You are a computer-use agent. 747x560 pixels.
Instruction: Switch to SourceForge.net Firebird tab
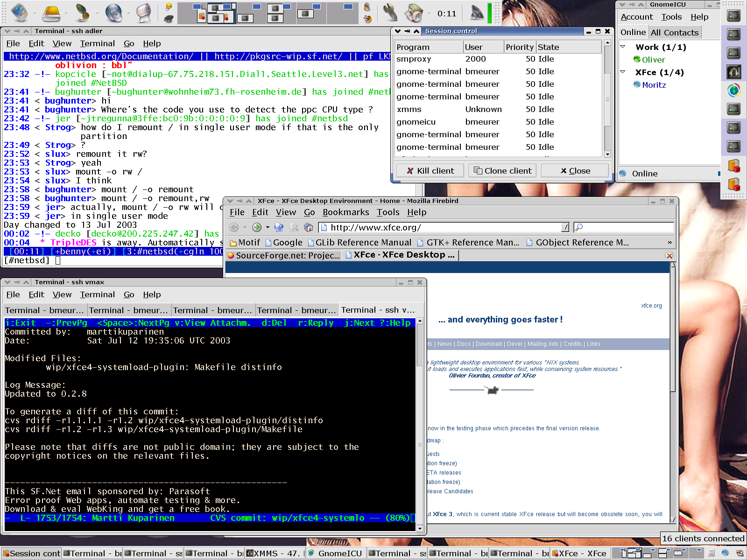click(x=284, y=255)
